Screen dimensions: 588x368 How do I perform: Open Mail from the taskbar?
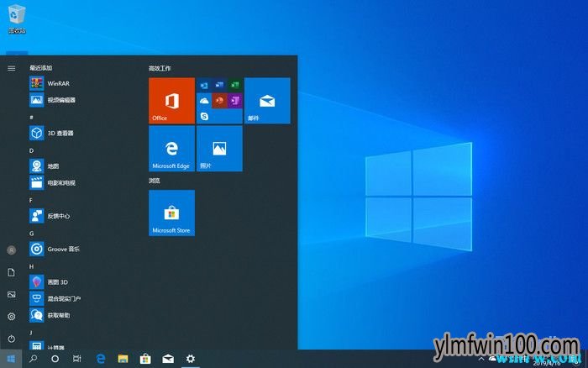click(168, 359)
